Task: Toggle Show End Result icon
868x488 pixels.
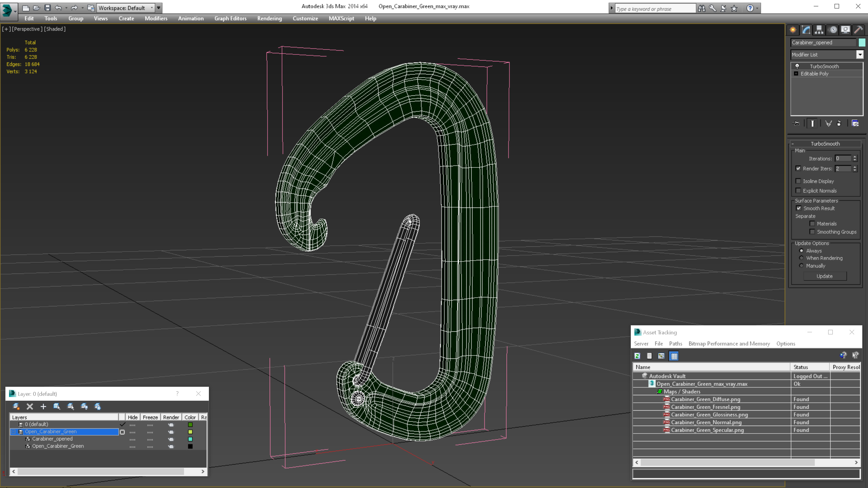Action: click(x=813, y=123)
